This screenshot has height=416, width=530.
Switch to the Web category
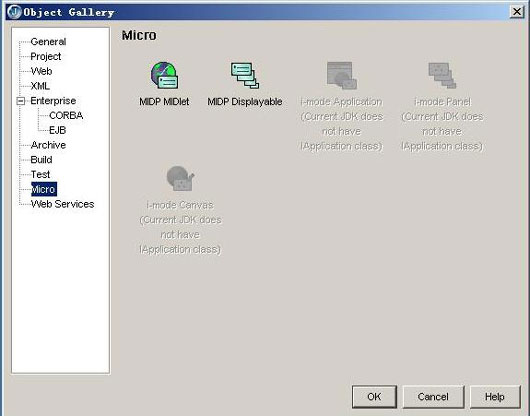pyautogui.click(x=41, y=71)
